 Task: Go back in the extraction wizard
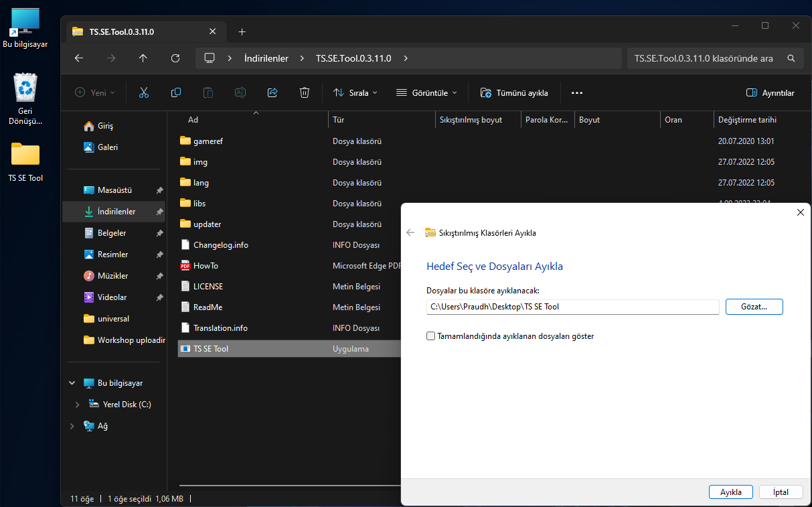click(x=410, y=233)
